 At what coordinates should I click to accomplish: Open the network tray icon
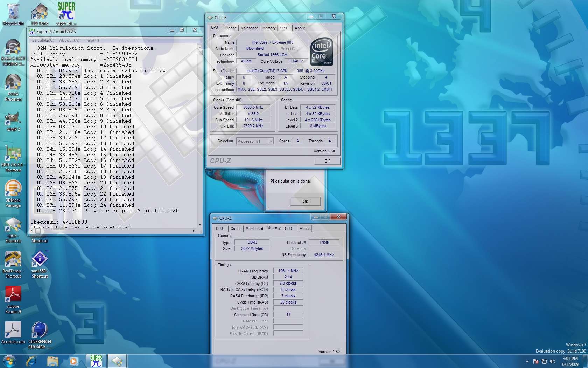point(544,361)
